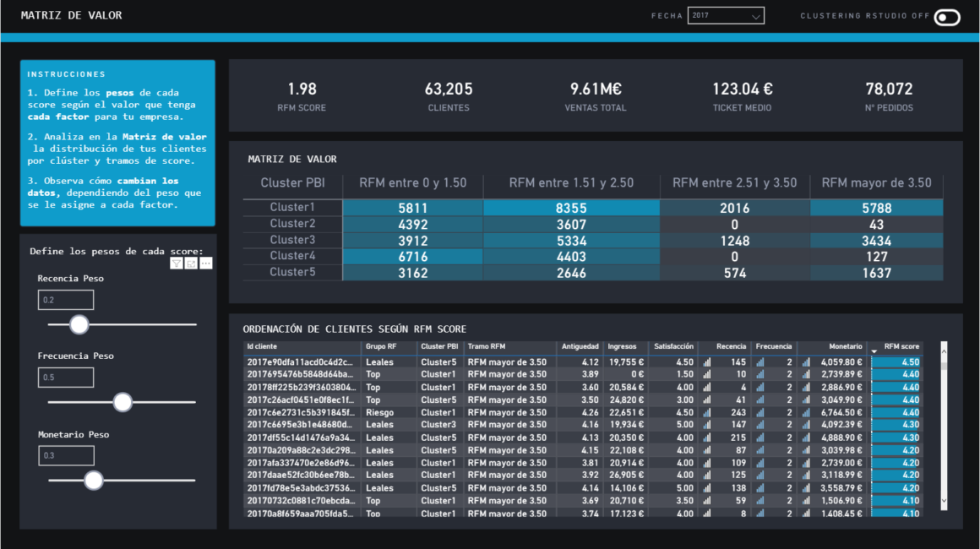
Task: Click the Monetario mini bar icon for first client
Action: point(807,360)
